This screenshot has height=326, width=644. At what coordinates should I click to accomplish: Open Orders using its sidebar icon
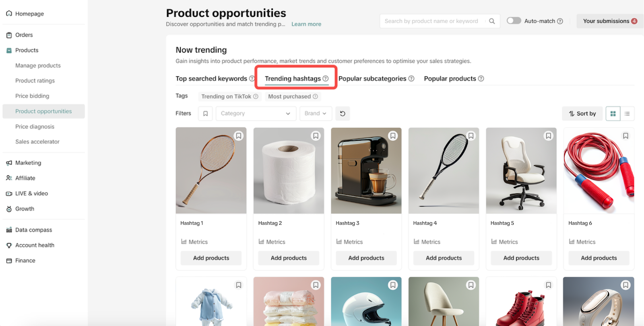[x=8, y=35]
